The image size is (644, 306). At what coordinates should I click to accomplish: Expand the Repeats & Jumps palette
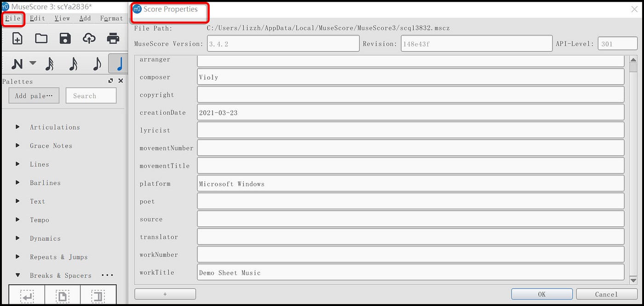tap(18, 257)
